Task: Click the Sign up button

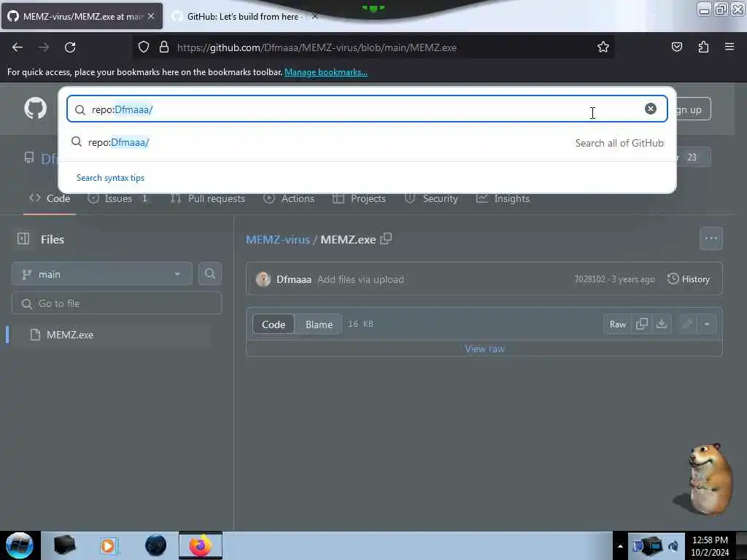Action: (693, 109)
